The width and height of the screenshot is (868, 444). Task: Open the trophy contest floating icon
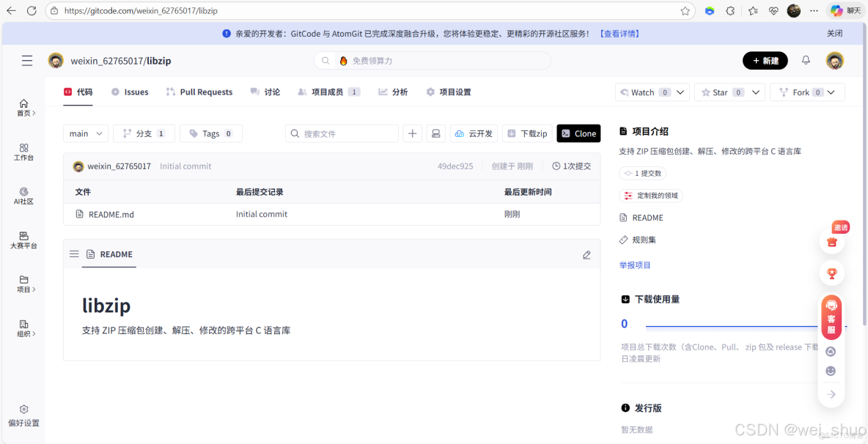click(x=831, y=273)
